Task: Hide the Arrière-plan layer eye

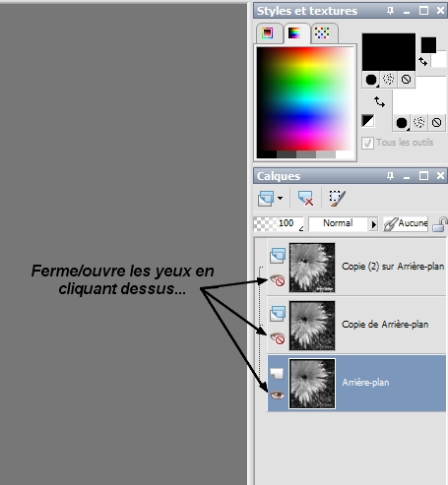Action: [277, 395]
